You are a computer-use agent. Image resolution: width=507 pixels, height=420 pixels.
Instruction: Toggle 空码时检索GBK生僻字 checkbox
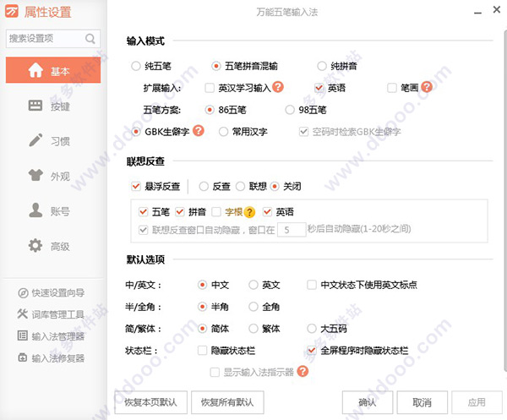(x=303, y=132)
